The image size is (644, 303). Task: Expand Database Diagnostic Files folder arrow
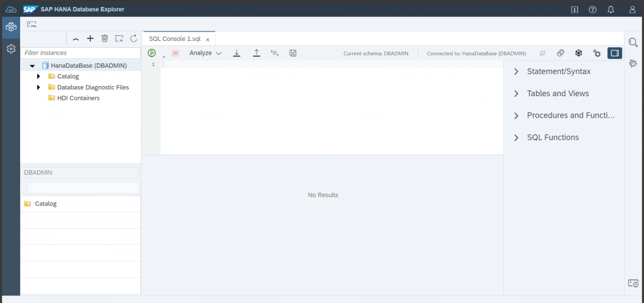[38, 87]
